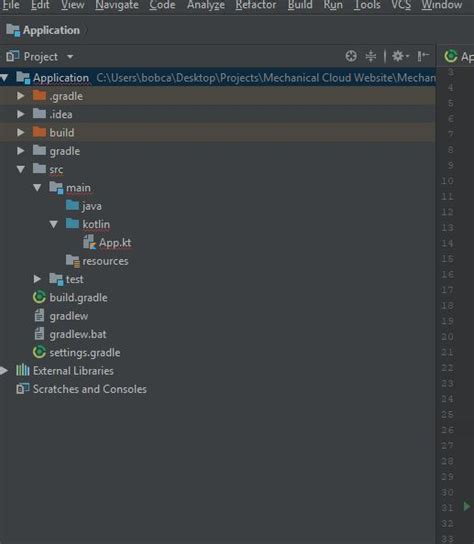Select the resources folder label
The image size is (474, 544).
(105, 261)
